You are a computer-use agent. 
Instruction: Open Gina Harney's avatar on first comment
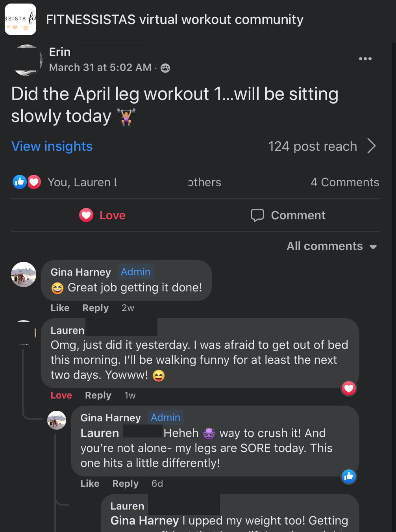pos(24,274)
